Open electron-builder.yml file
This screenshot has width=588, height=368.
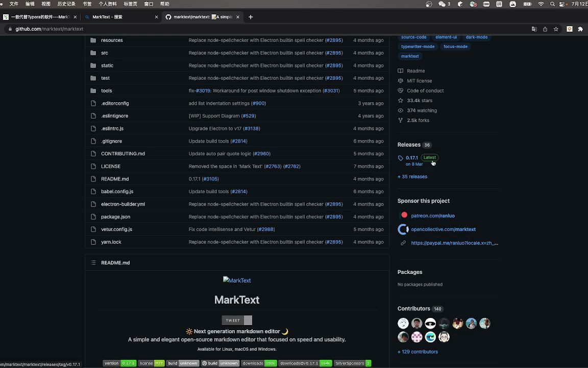click(123, 204)
